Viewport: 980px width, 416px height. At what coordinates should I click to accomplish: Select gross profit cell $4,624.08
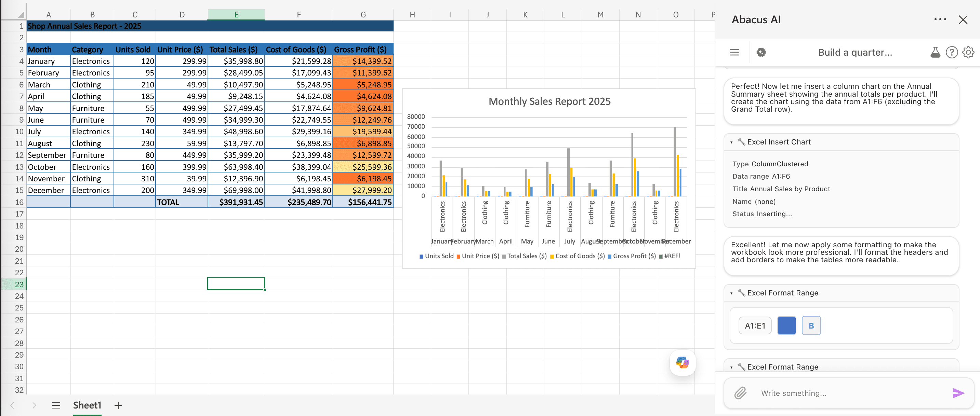(x=363, y=97)
